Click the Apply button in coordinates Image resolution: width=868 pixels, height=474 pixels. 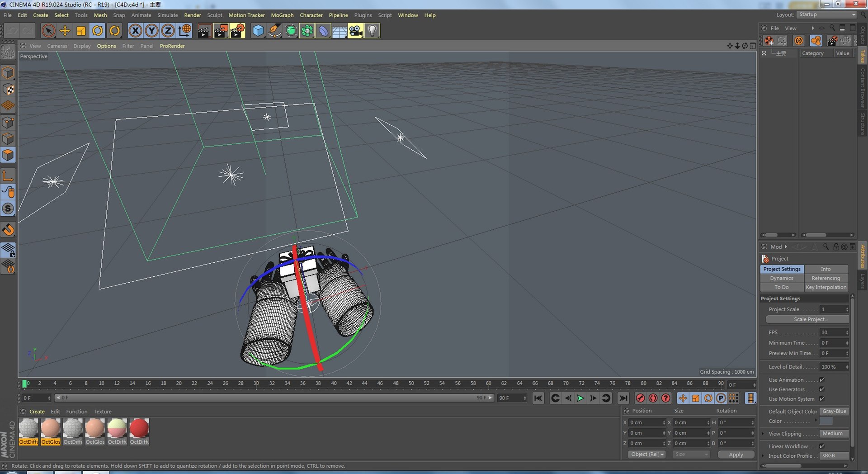point(736,455)
